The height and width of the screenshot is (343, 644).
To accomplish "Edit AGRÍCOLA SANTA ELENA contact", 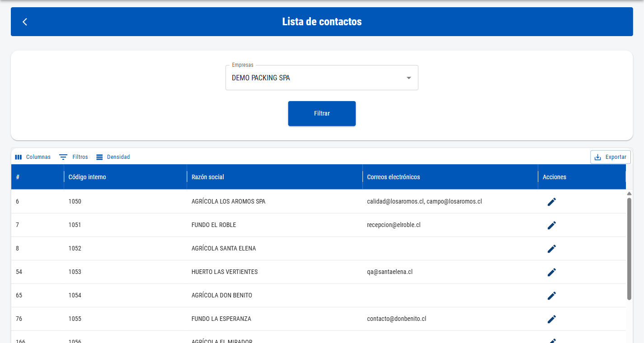I will tap(551, 249).
